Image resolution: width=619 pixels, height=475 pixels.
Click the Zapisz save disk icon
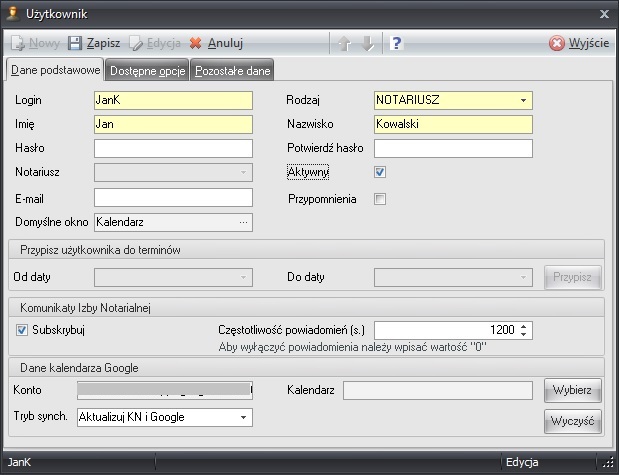(75, 43)
